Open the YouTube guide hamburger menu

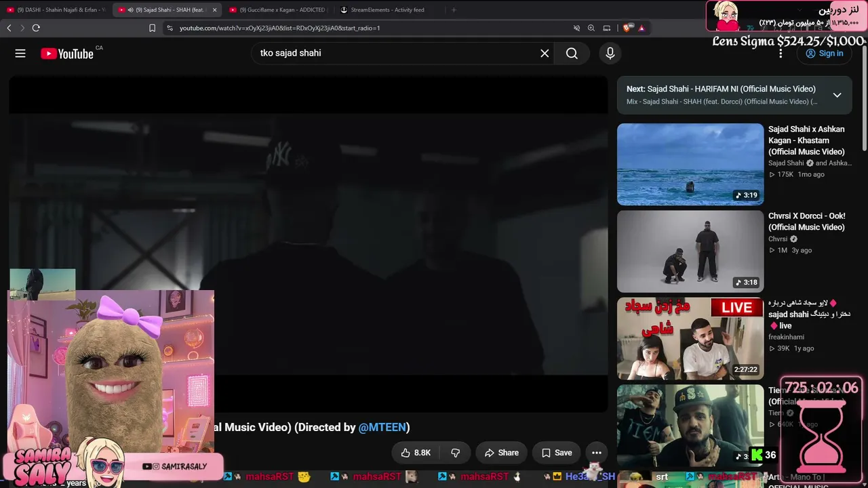point(20,54)
